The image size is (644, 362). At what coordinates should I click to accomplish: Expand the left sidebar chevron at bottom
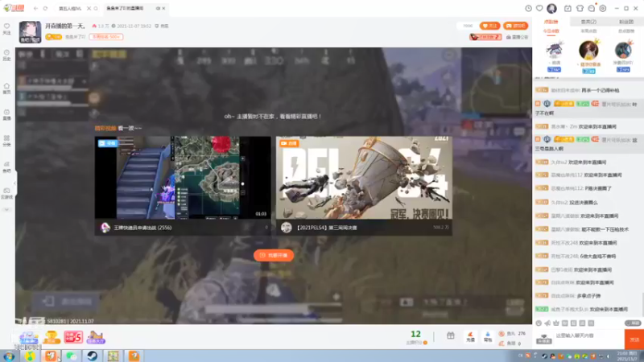click(x=6, y=210)
